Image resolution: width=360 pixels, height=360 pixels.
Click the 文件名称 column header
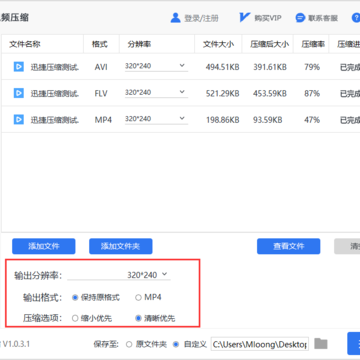tap(25, 44)
